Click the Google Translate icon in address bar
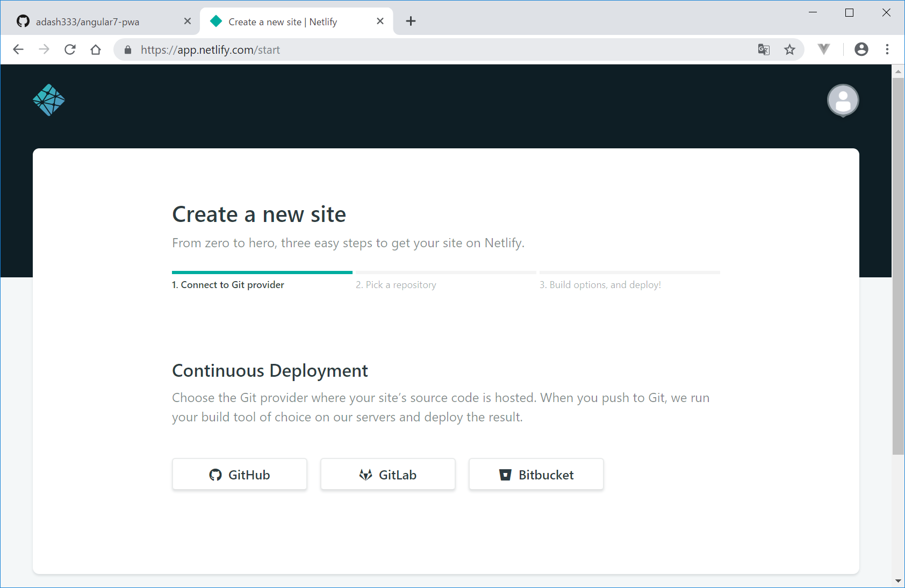 [764, 49]
